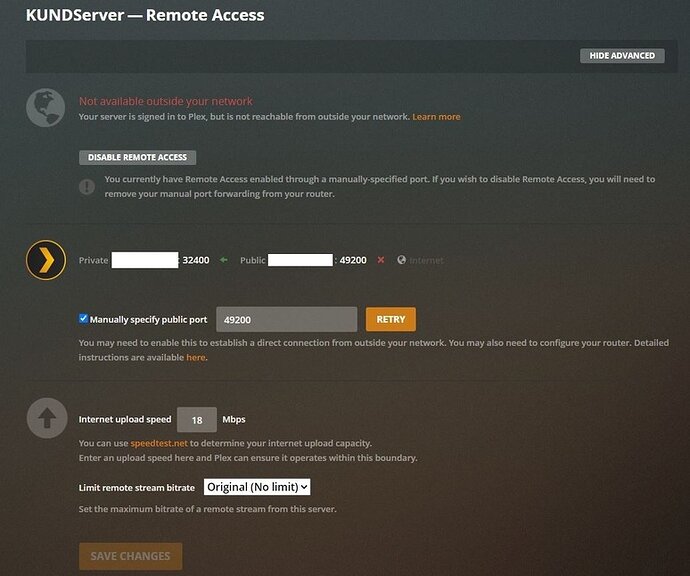
Task: Click the 'Not available outside your network' status text
Action: pyautogui.click(x=166, y=101)
